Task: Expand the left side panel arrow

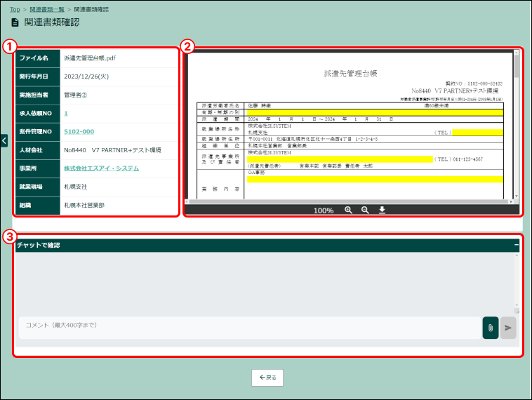Action: [4, 140]
